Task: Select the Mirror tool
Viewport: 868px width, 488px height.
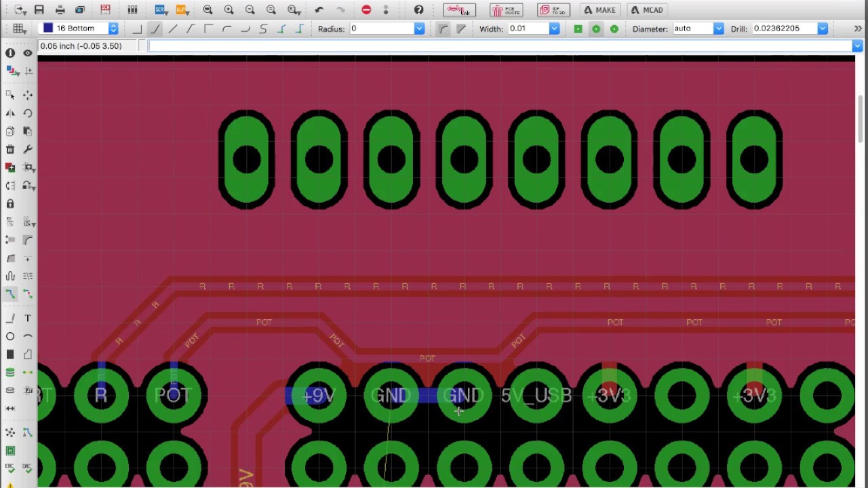Action: point(10,113)
